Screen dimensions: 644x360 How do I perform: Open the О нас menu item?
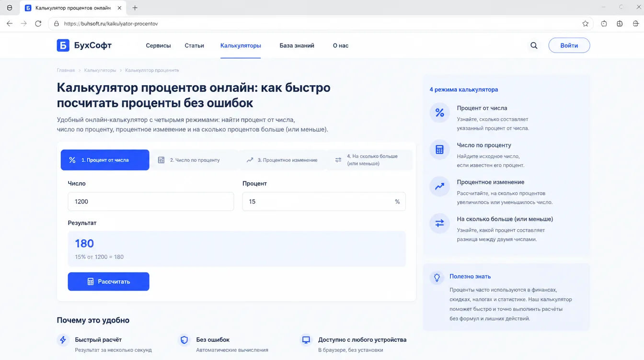coord(341,45)
